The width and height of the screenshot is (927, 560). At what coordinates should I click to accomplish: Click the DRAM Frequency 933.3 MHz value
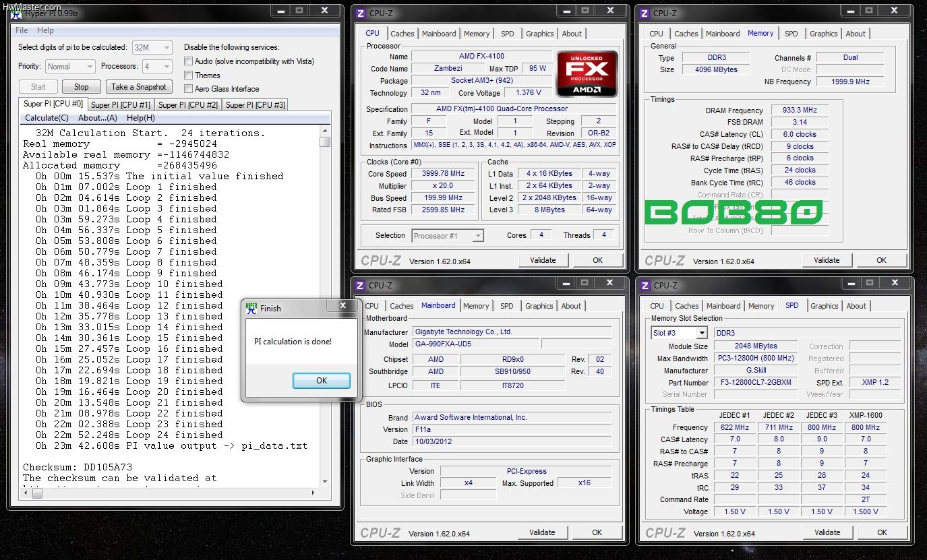coord(800,111)
